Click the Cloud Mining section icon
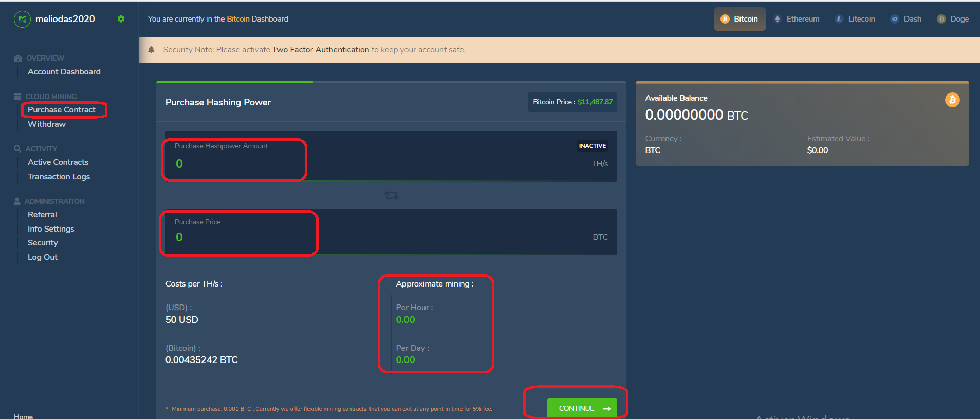980x419 pixels. 17,97
